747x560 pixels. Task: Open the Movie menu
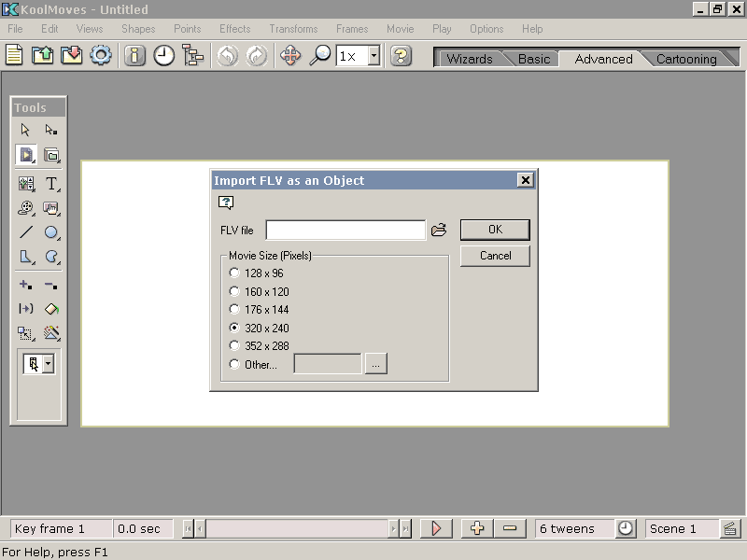(x=401, y=29)
